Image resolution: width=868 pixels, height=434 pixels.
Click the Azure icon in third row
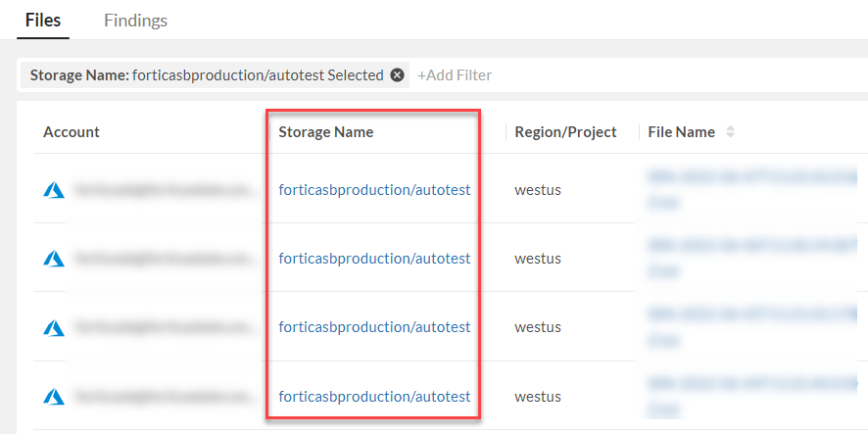point(53,327)
